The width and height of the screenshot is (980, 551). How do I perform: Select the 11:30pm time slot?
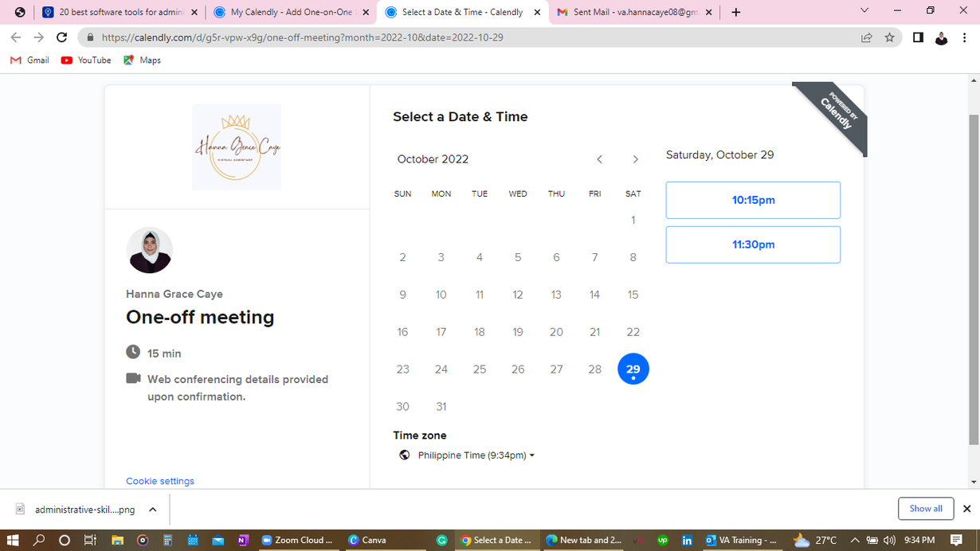753,244
